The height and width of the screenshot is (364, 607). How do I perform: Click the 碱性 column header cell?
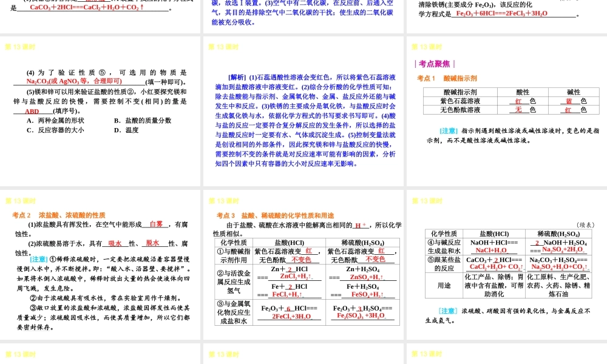574,92
